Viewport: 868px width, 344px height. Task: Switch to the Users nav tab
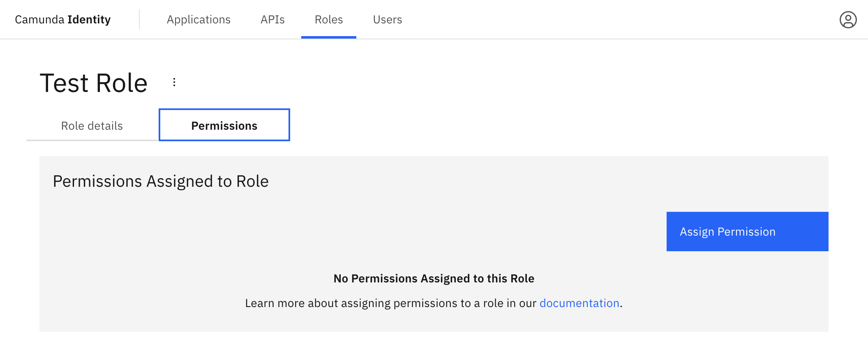coord(388,20)
